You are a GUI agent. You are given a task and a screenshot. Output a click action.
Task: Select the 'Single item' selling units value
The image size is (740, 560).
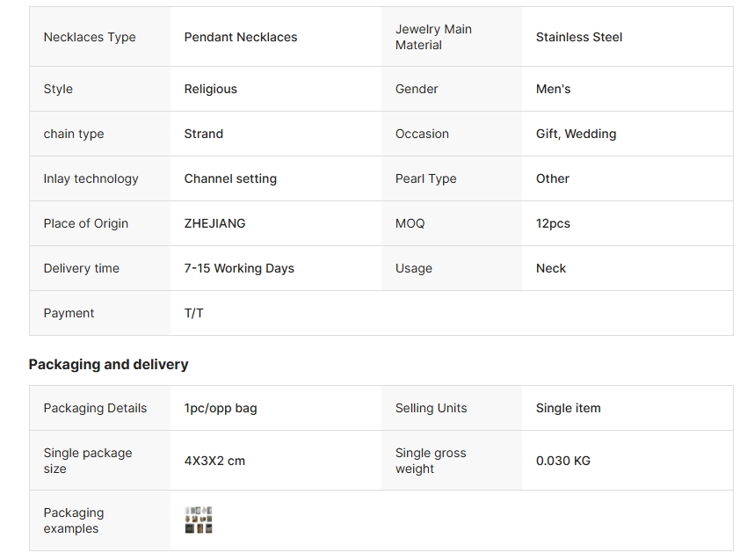(x=569, y=408)
